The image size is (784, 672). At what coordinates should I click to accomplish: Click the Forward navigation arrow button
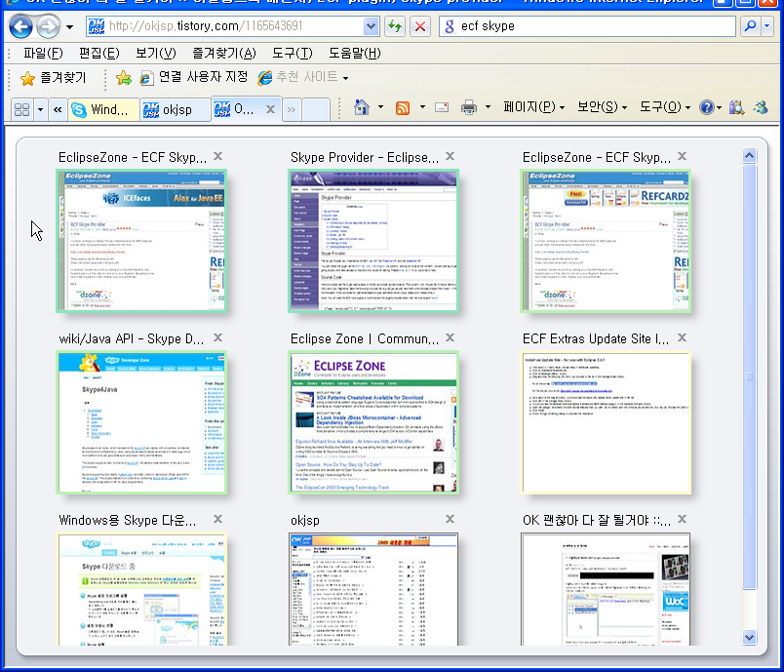point(48,26)
